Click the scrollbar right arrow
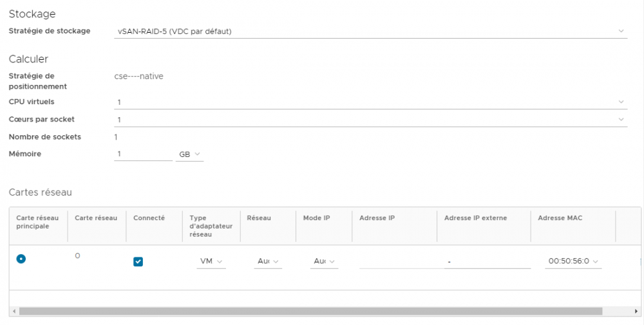Image resolution: width=644 pixels, height=325 pixels. (x=636, y=311)
